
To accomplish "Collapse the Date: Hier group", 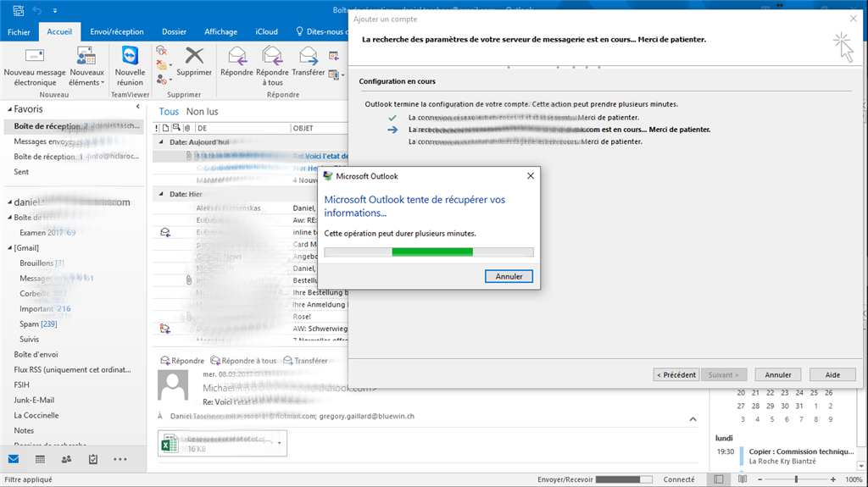I will [161, 194].
